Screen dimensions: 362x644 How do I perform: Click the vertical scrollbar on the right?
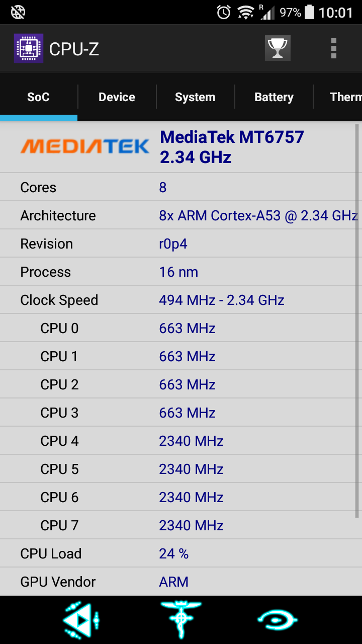tap(357, 321)
